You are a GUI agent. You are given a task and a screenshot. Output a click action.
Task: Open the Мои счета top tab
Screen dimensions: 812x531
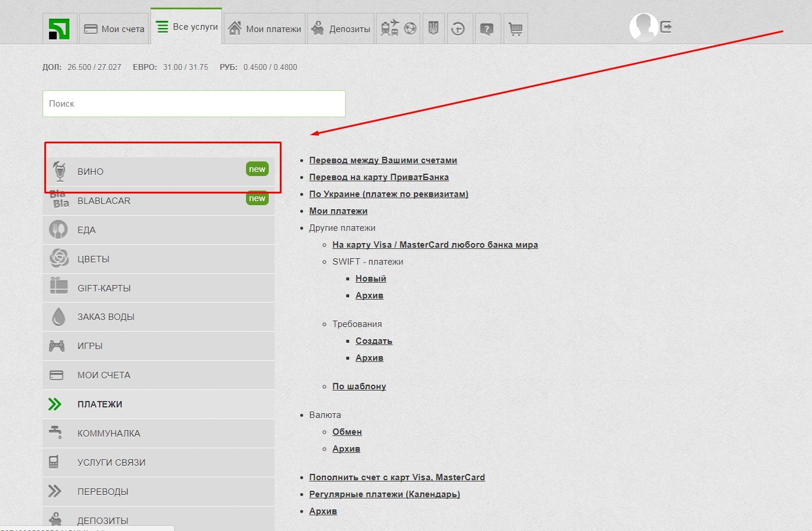(114, 29)
